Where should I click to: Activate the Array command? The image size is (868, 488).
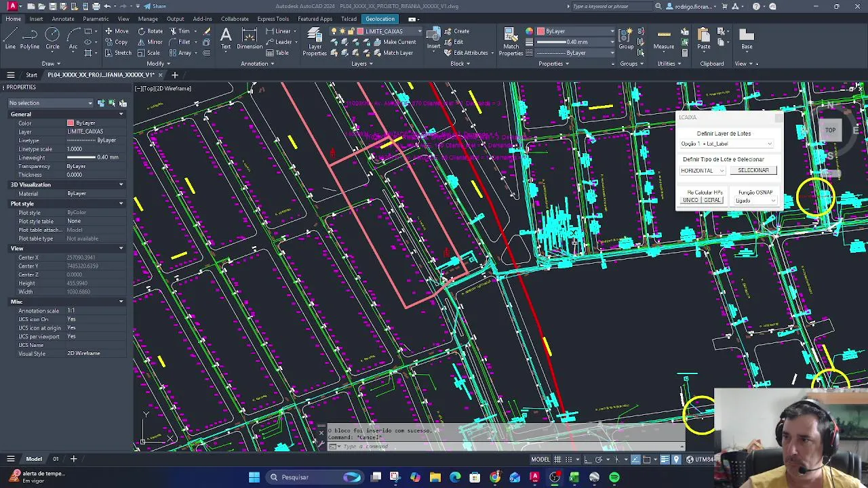click(x=180, y=53)
